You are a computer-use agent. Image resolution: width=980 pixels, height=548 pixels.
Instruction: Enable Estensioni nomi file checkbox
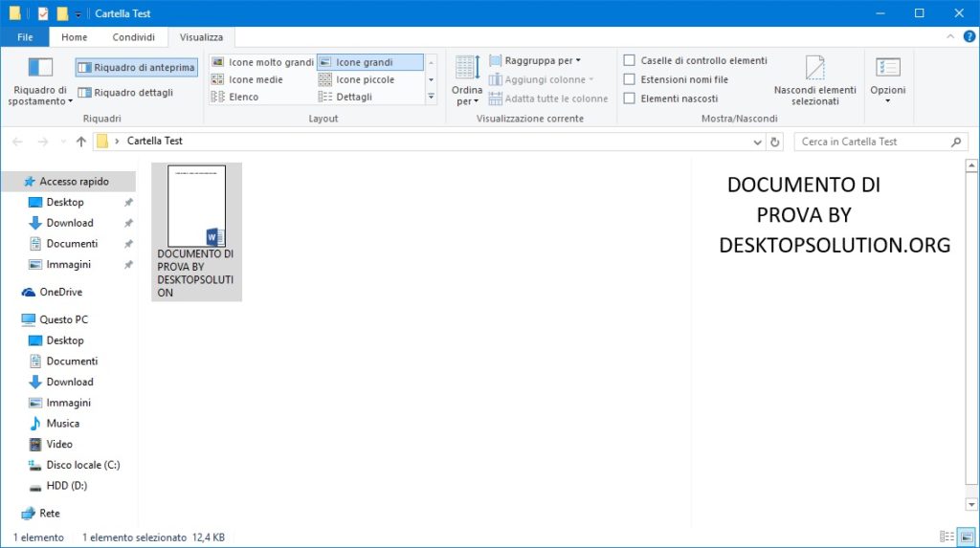(630, 79)
